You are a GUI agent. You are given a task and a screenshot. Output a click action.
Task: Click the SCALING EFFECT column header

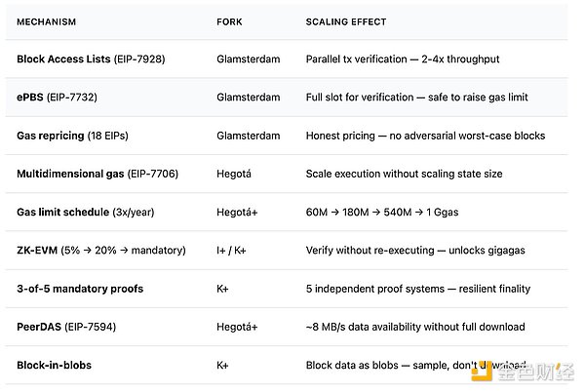click(x=348, y=21)
